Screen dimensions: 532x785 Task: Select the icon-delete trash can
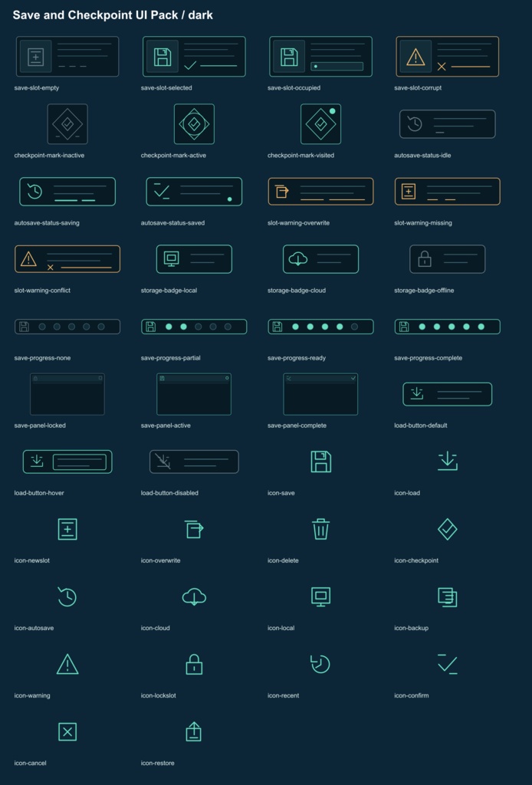pos(320,529)
